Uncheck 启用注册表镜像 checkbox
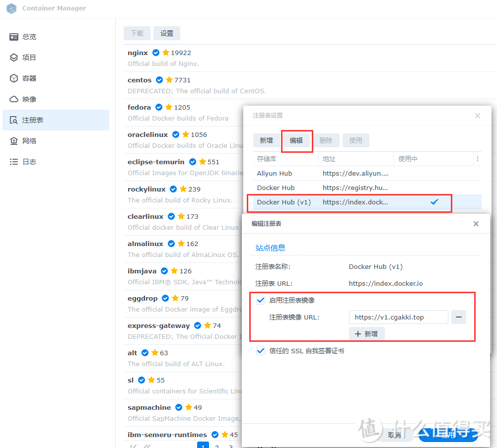The image size is (497, 448). 261,300
